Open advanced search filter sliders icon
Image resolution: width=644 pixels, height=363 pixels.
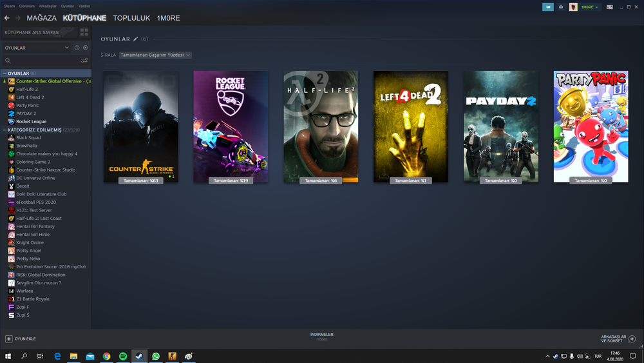[84, 61]
